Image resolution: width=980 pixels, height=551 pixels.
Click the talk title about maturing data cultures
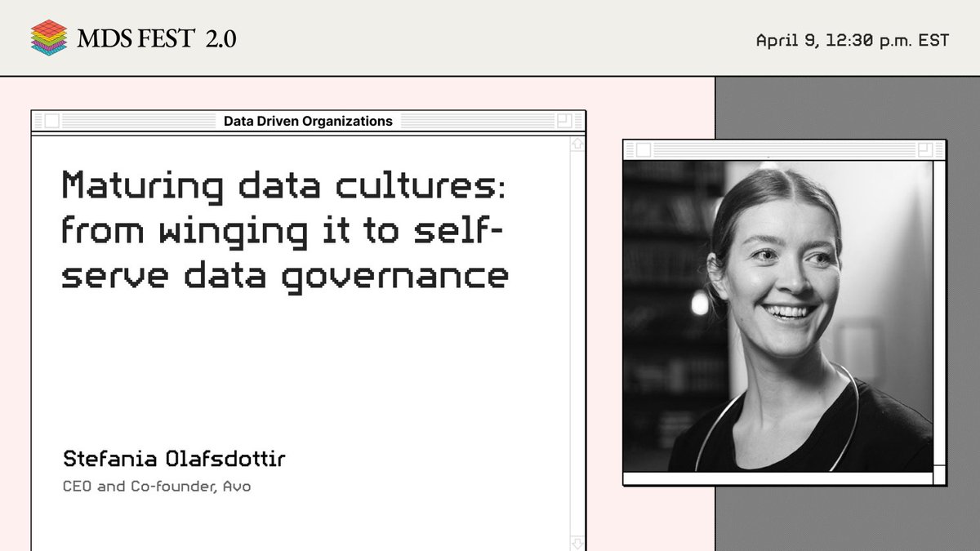point(286,229)
